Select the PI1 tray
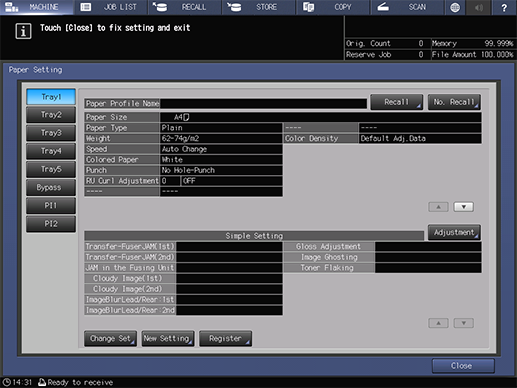Image resolution: width=517 pixels, height=388 pixels. coord(51,205)
